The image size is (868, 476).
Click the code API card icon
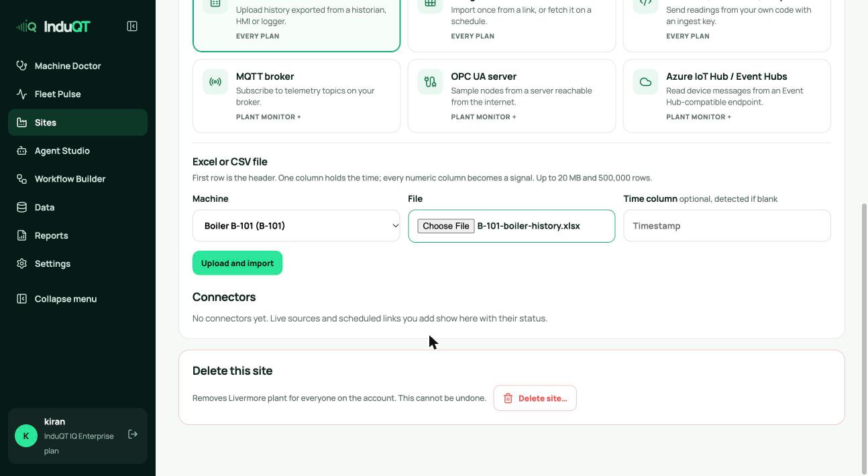coord(645,4)
